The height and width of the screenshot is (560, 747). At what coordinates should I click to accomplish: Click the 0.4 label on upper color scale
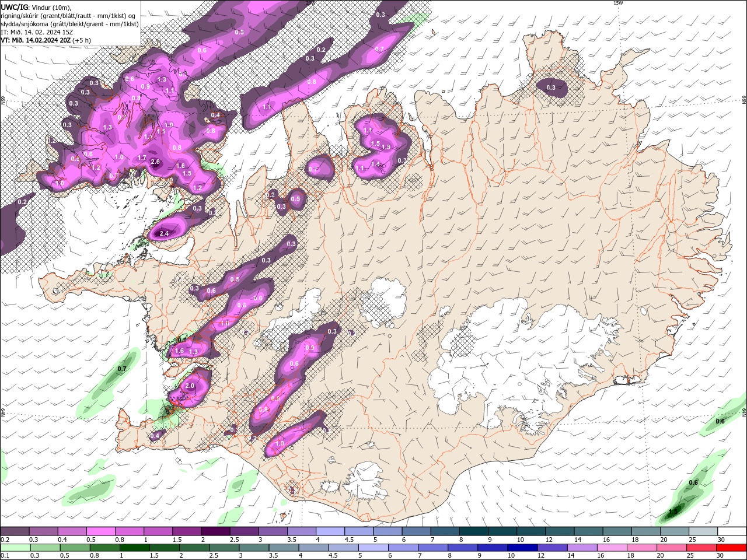[x=62, y=540]
